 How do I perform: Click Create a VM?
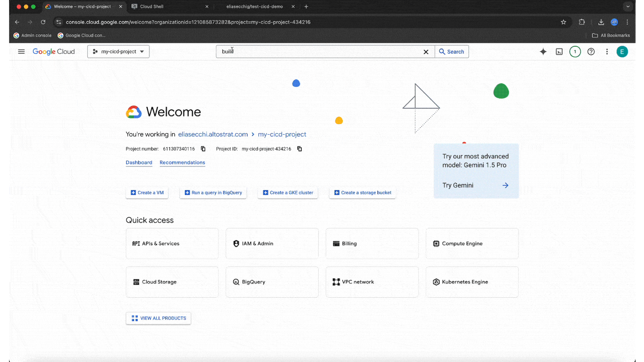(147, 193)
